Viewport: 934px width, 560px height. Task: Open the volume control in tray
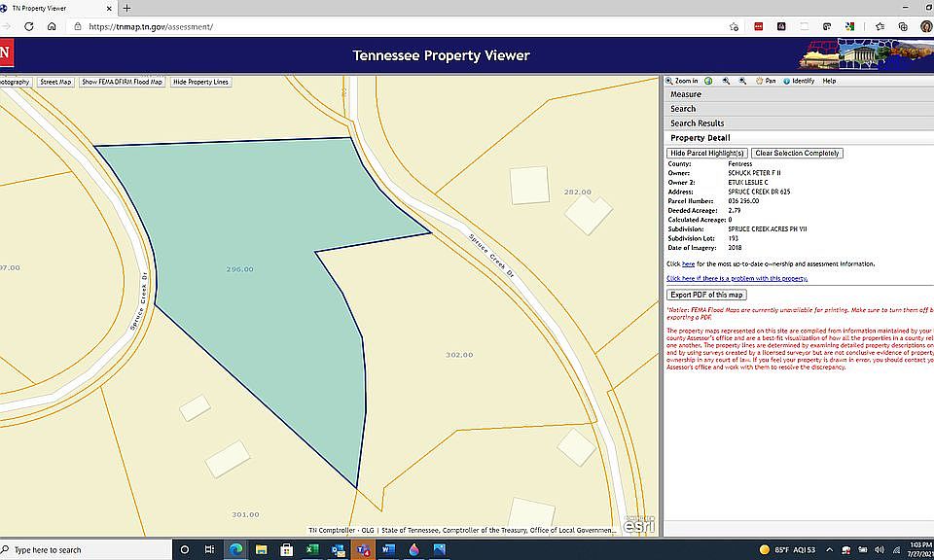tap(880, 550)
